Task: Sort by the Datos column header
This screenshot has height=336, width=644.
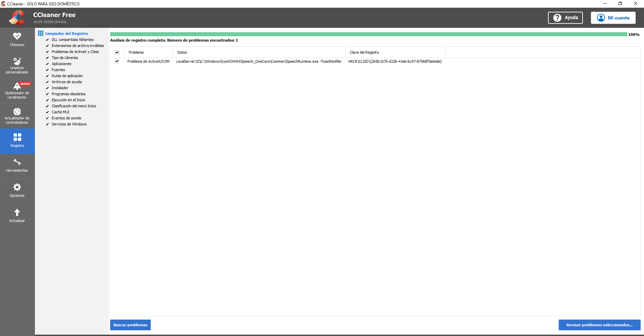Action: point(259,52)
